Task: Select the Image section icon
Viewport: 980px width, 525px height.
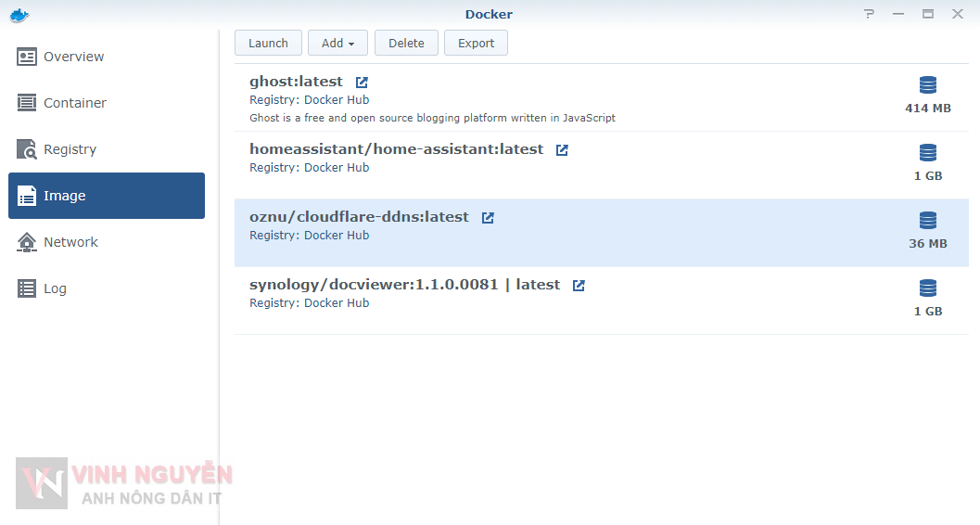Action: (26, 196)
